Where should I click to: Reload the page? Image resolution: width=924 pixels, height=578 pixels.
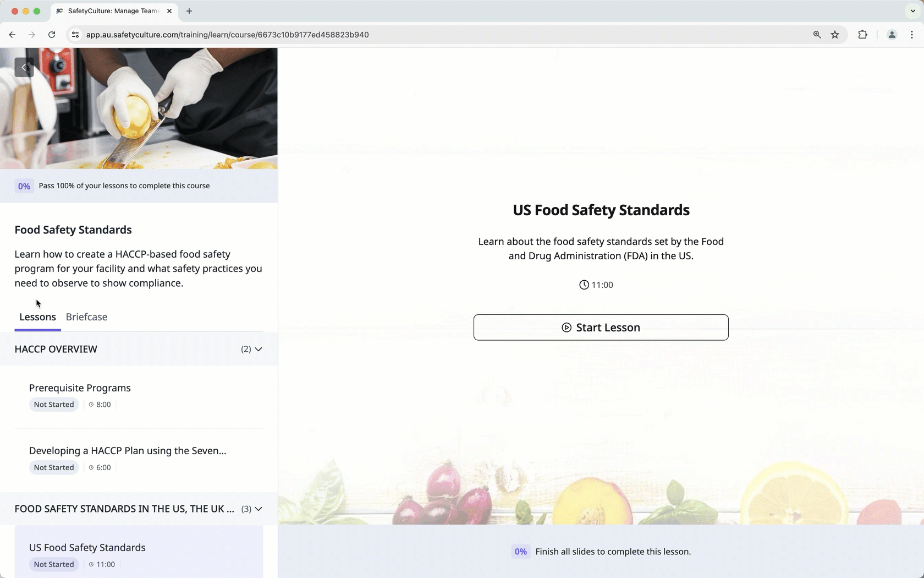click(x=52, y=35)
